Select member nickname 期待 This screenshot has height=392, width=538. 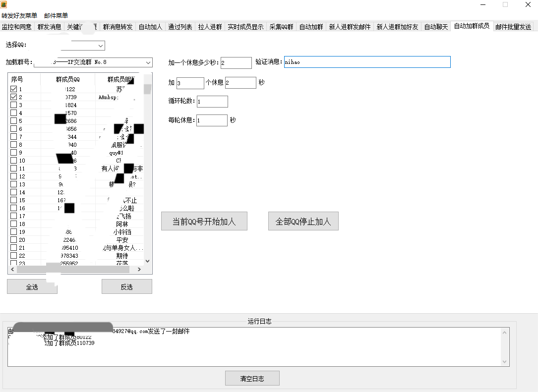click(x=122, y=256)
